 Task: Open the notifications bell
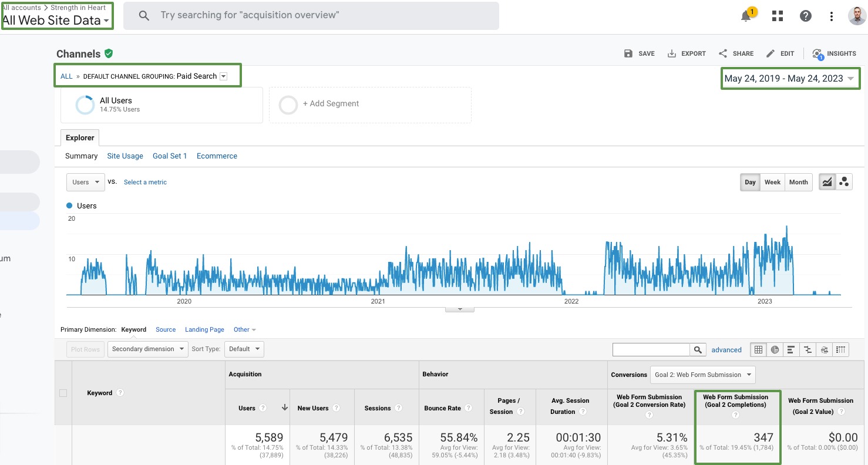coord(746,16)
